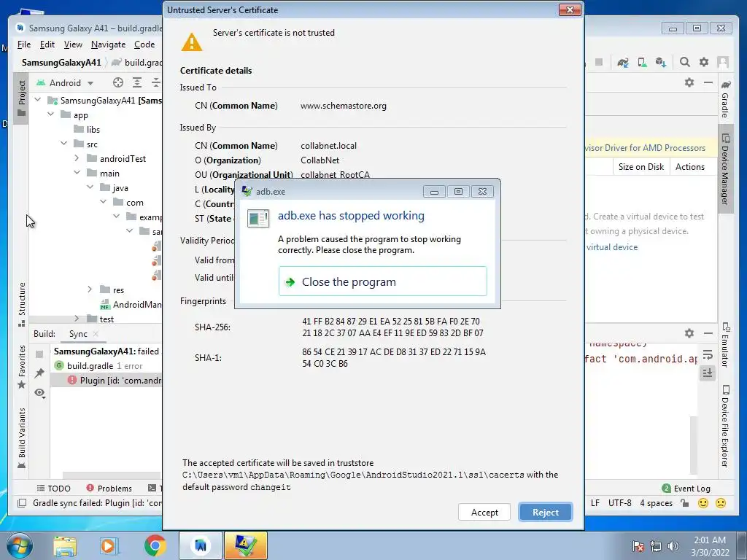Expand the test folder

(x=77, y=319)
